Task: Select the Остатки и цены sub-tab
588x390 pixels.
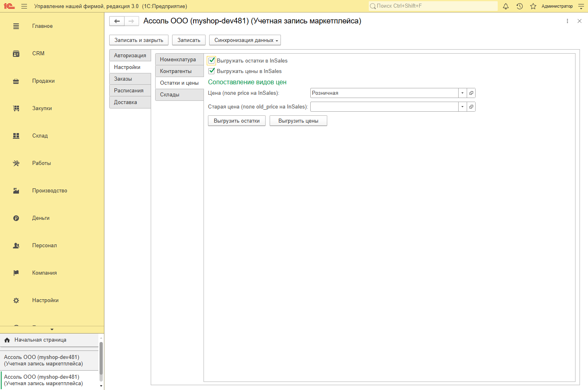Action: 179,83
